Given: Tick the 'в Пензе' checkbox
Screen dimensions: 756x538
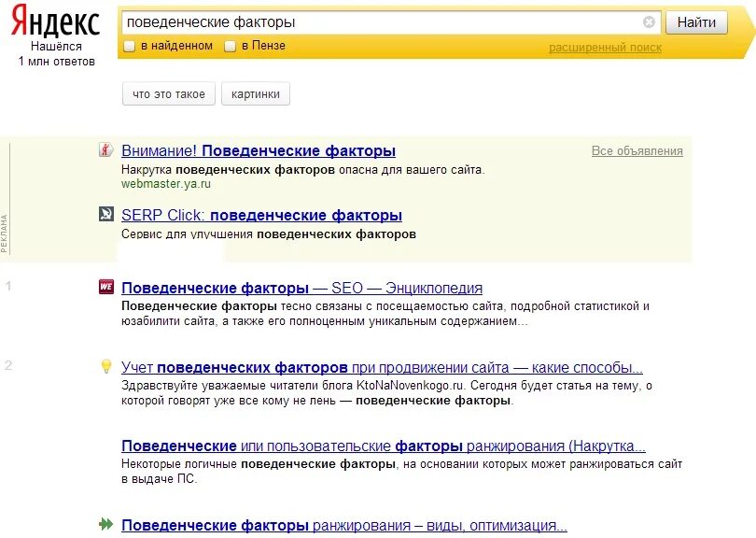Looking at the screenshot, I should tap(231, 47).
